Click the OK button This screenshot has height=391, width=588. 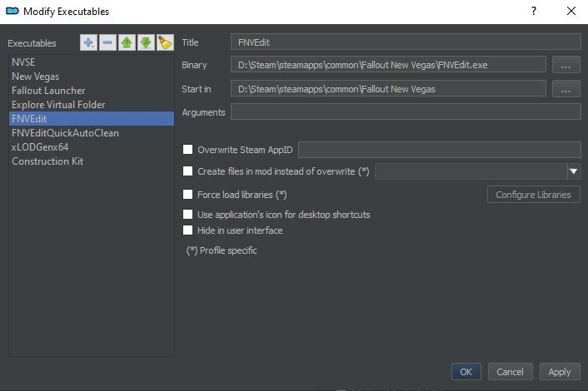(x=466, y=372)
